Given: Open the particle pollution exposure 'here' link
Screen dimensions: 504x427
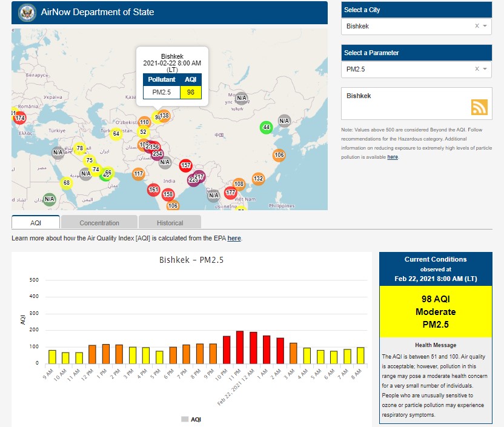Looking at the screenshot, I should tap(393, 157).
